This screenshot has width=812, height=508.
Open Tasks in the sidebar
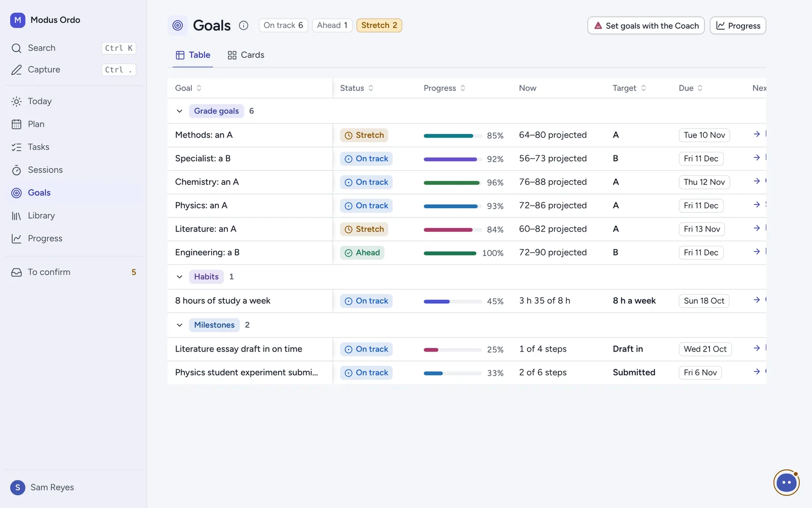tap(74, 147)
